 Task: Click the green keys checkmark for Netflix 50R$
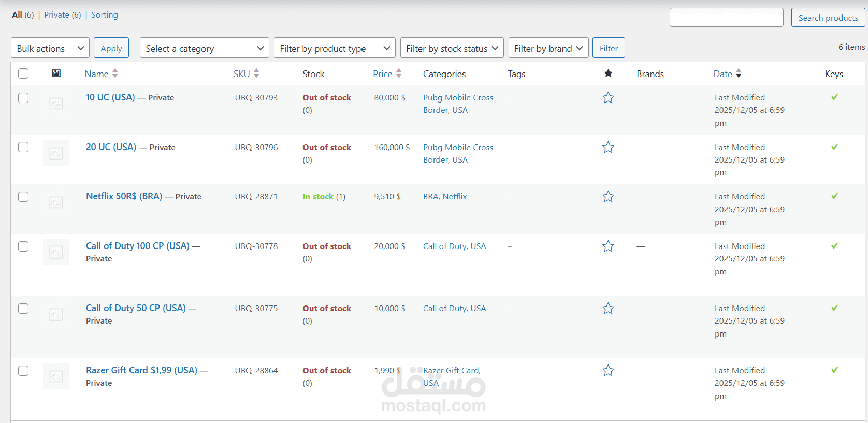(834, 196)
